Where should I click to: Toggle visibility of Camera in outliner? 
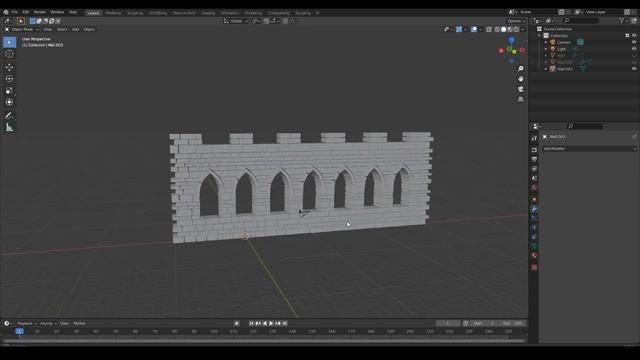coord(634,42)
